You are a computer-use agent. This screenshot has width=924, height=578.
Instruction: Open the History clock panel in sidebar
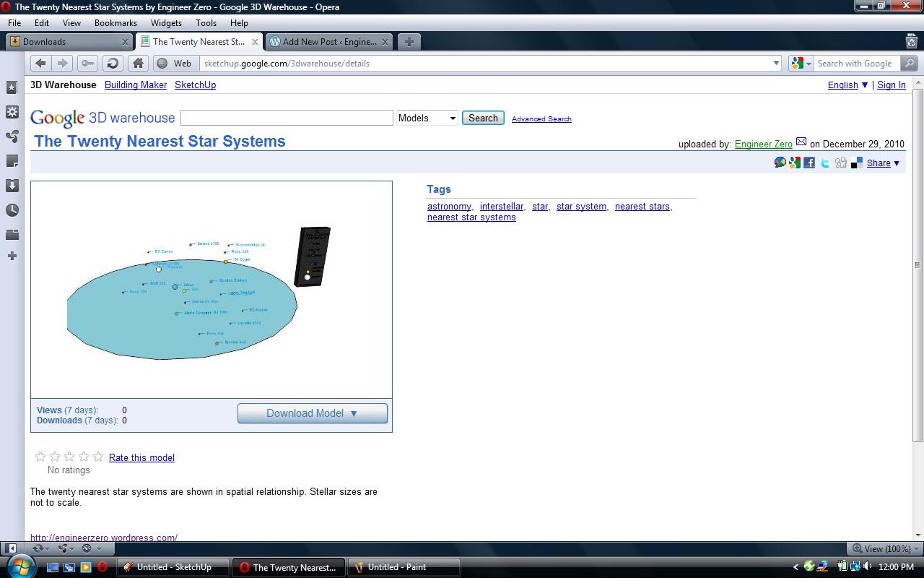[12, 210]
